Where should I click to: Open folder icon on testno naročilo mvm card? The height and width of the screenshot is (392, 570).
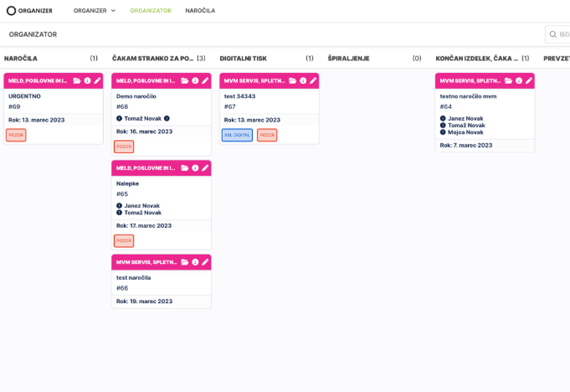509,81
